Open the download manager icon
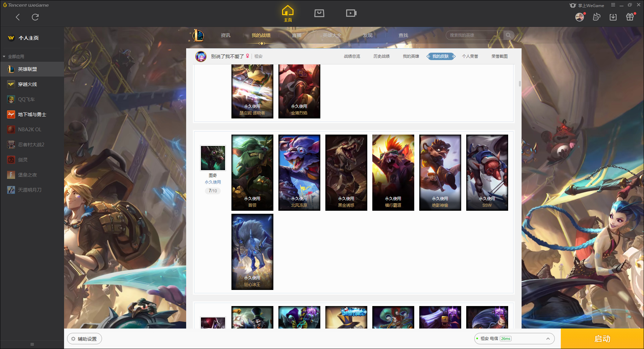 click(613, 17)
